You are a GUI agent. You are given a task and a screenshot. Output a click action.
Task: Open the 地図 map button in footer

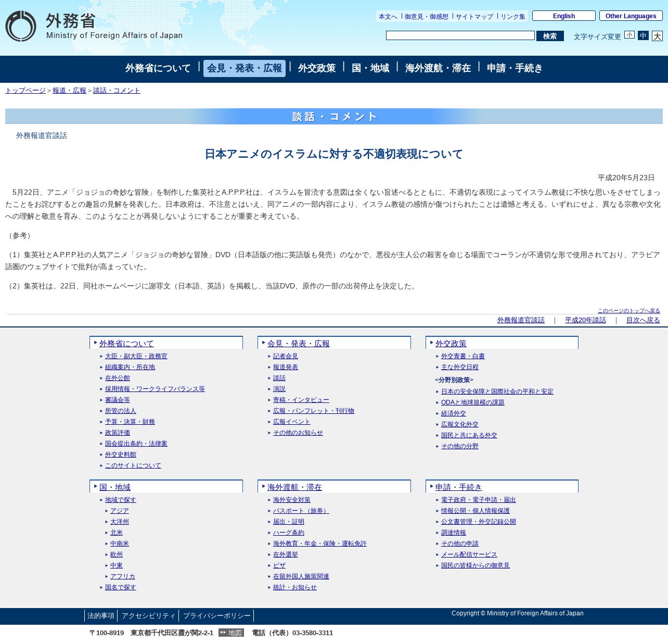(x=231, y=633)
